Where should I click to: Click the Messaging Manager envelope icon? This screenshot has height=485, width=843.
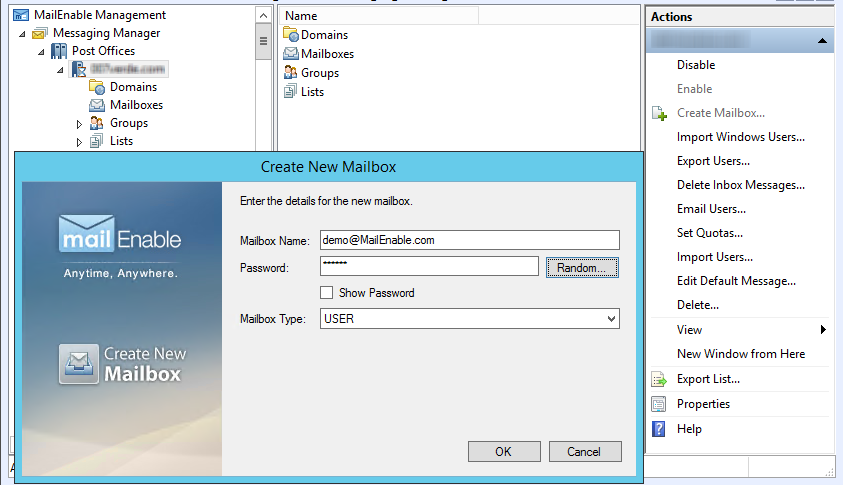(39, 33)
